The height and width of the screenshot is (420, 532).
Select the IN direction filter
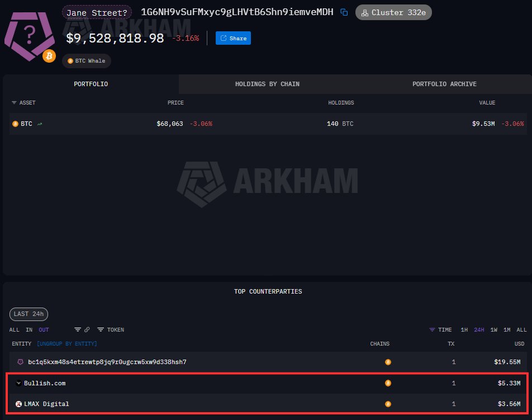(x=29, y=330)
